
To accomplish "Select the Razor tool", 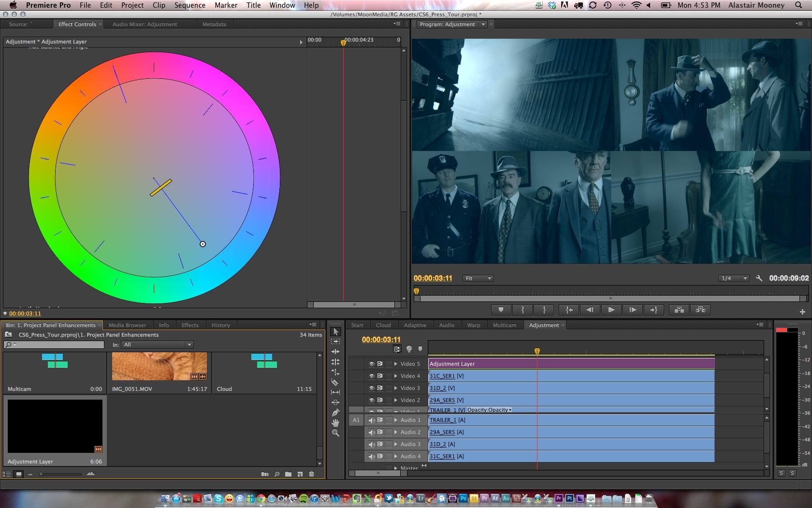I will (x=335, y=382).
